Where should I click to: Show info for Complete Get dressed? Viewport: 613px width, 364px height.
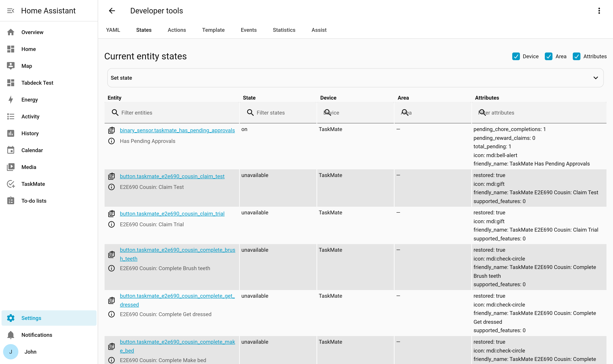pos(111,314)
